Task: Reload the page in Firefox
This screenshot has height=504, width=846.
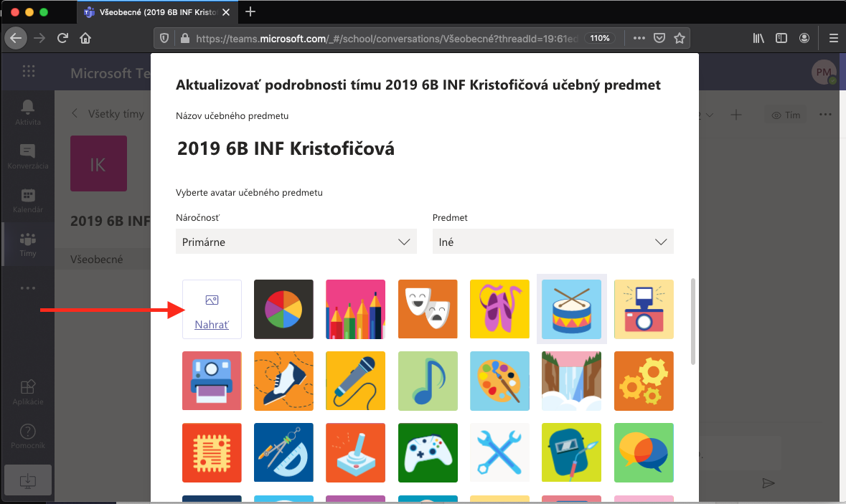Action: [x=63, y=38]
